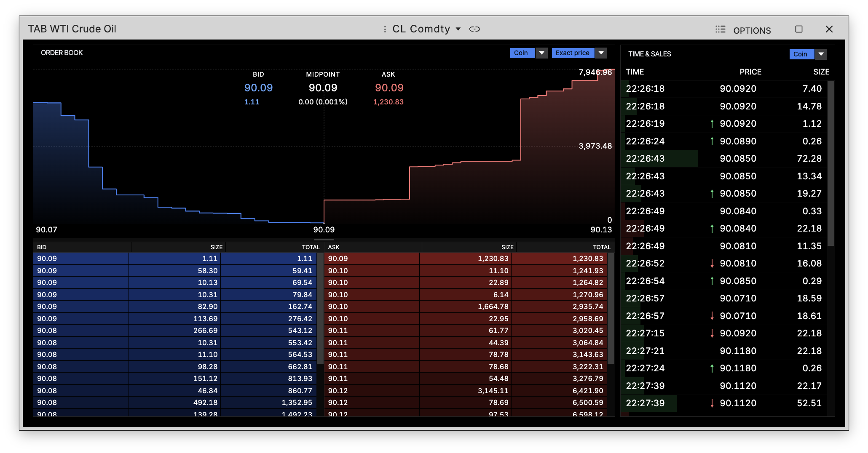Expand the order book Coin dropdown arrow

point(542,53)
